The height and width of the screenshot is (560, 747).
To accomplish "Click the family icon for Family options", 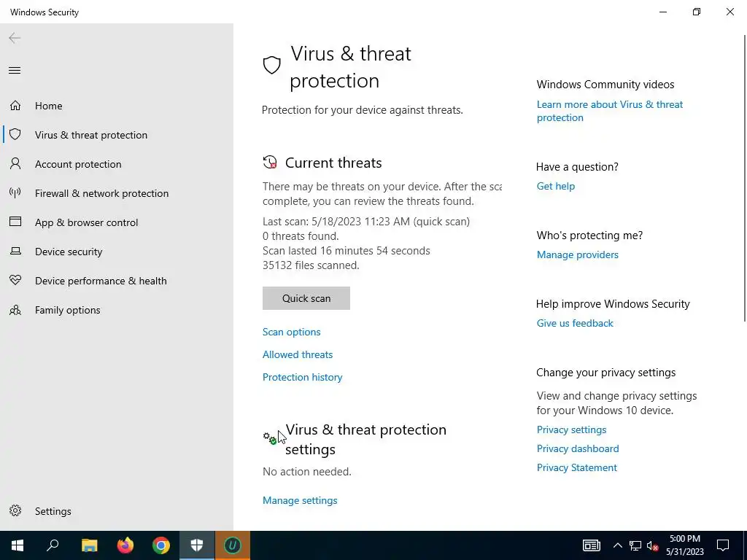I will click(15, 310).
